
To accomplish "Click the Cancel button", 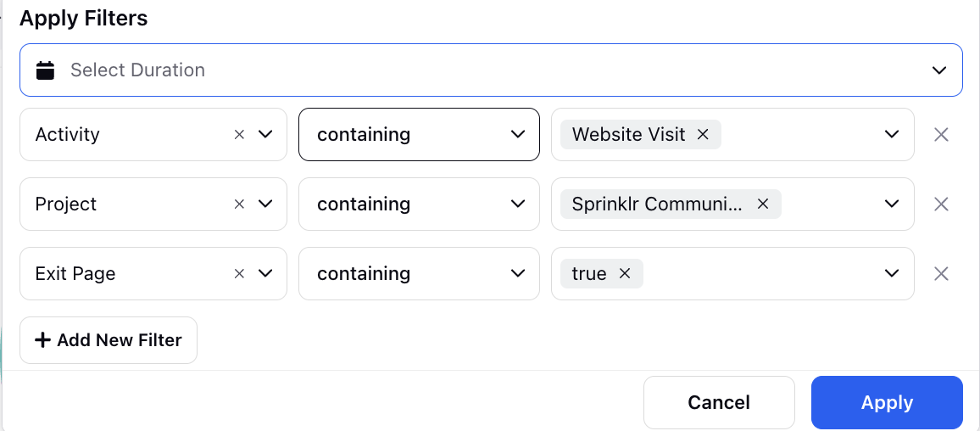I will 719,402.
